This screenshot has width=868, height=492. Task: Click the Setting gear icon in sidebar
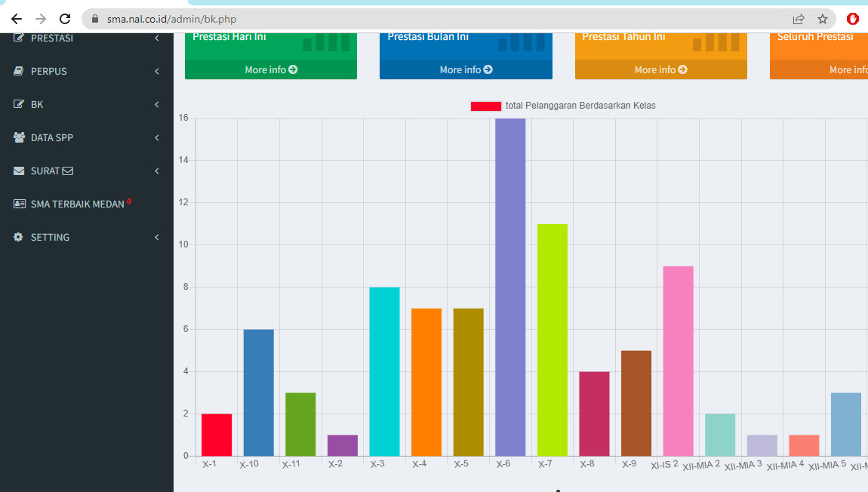[19, 237]
